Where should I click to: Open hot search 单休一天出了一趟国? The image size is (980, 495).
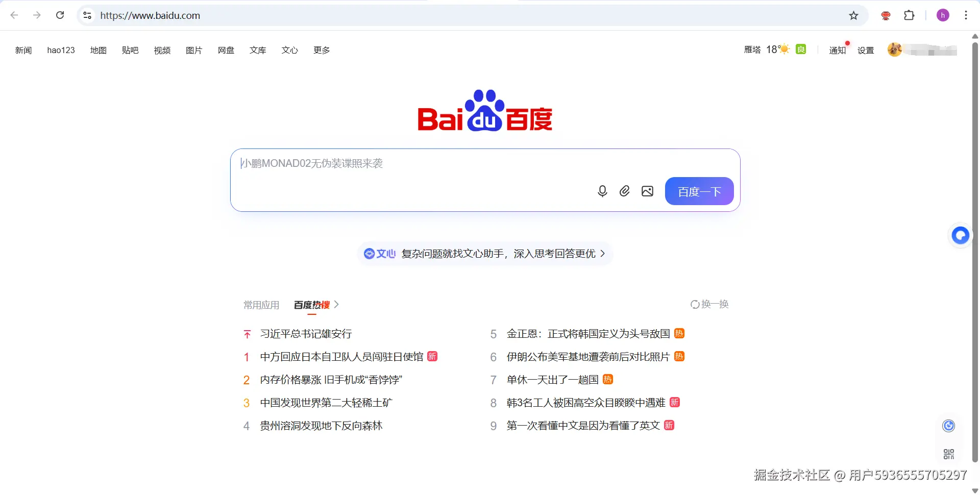pyautogui.click(x=552, y=380)
